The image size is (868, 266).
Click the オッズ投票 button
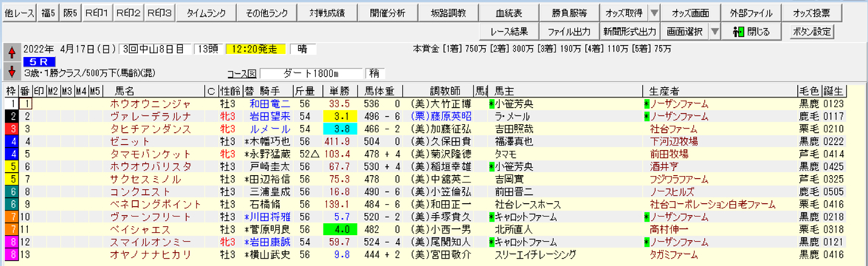813,13
